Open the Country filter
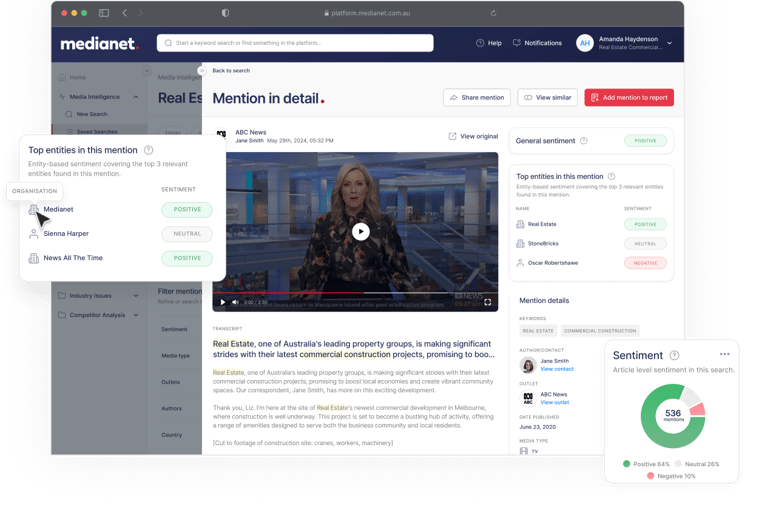762x525 pixels. click(x=172, y=435)
